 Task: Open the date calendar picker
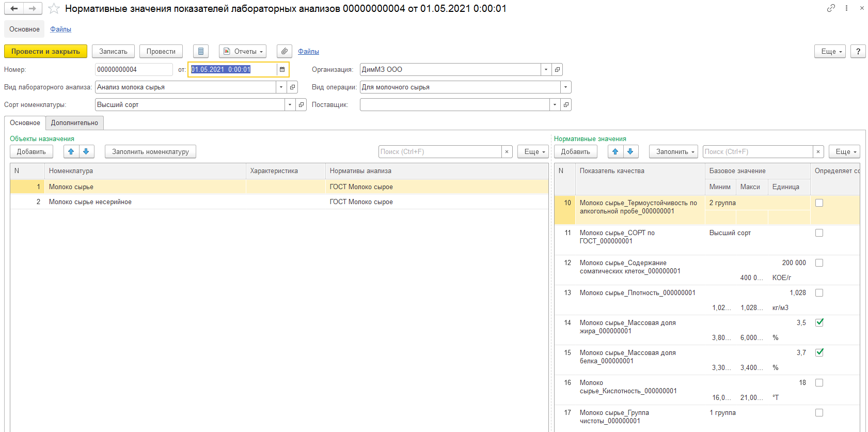click(x=282, y=69)
